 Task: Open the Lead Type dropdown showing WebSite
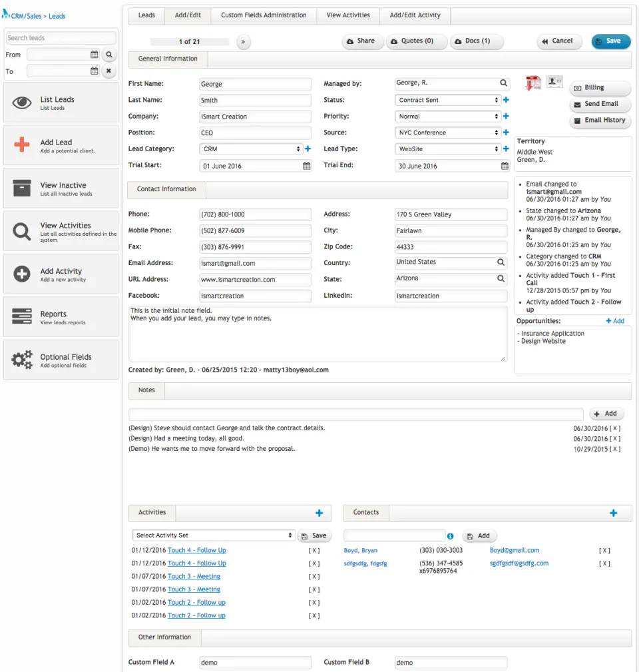[448, 149]
